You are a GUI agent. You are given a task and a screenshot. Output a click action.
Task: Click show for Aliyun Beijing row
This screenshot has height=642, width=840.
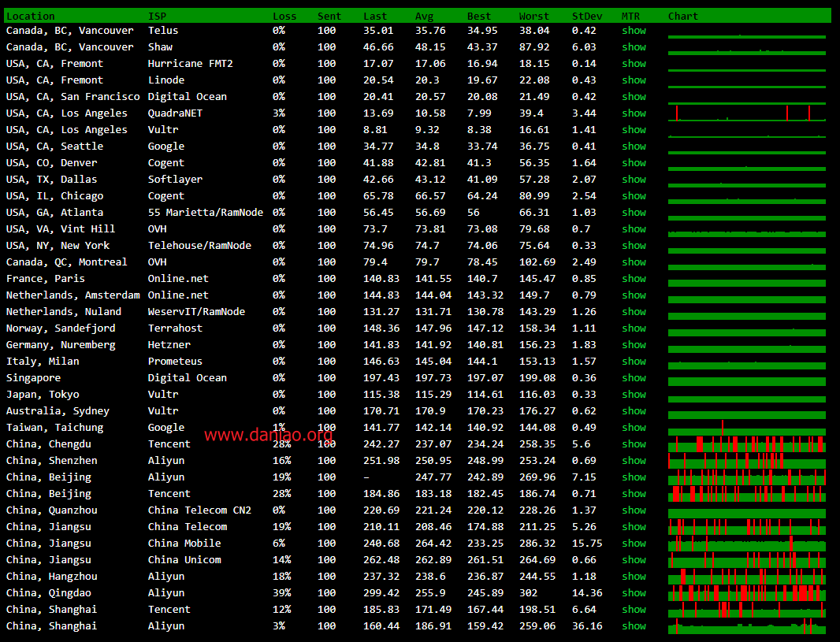[634, 477]
